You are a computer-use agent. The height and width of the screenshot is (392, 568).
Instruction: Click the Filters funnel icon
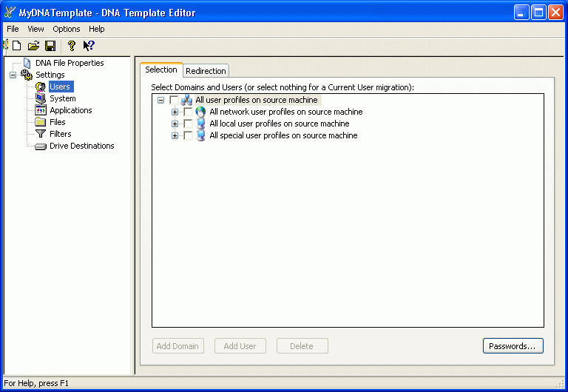point(41,134)
